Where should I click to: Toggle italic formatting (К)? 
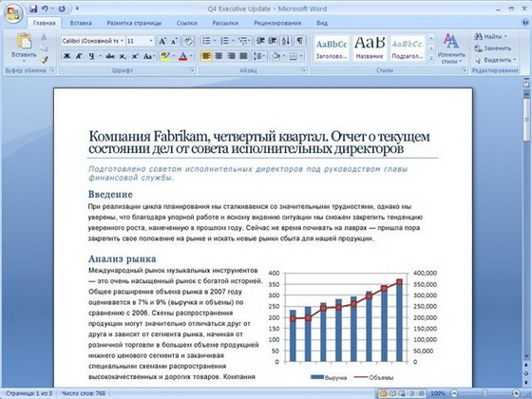click(x=79, y=56)
